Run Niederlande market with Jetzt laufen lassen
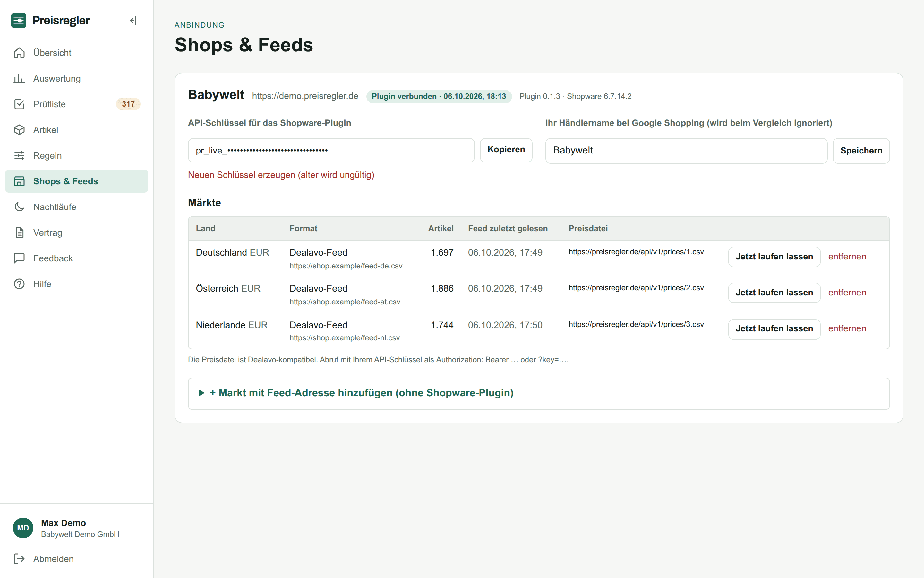Image resolution: width=924 pixels, height=578 pixels. (x=774, y=329)
